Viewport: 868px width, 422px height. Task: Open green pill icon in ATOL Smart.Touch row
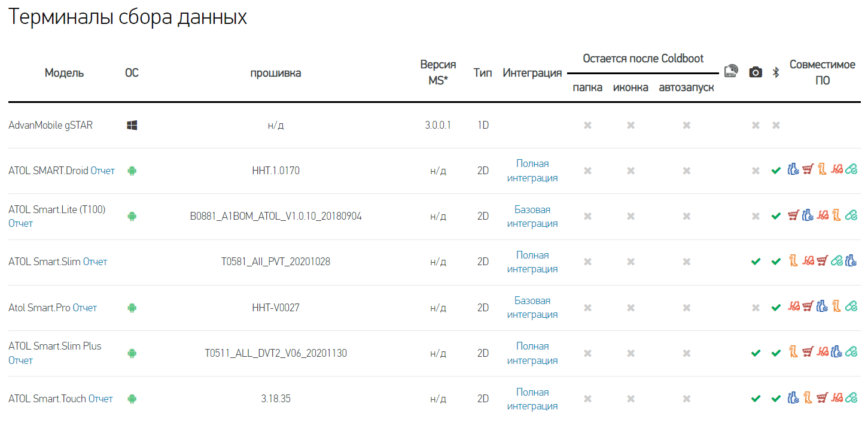[x=851, y=399]
